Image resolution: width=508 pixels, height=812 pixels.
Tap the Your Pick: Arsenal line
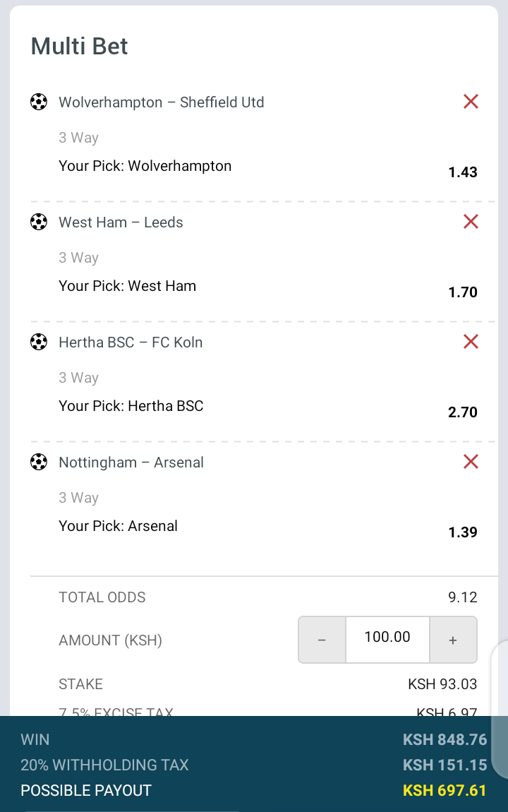tap(118, 526)
